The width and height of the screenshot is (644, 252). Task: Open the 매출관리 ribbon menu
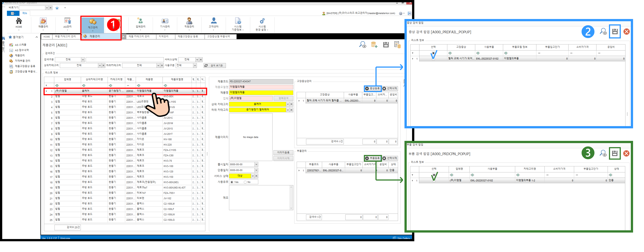(43, 24)
